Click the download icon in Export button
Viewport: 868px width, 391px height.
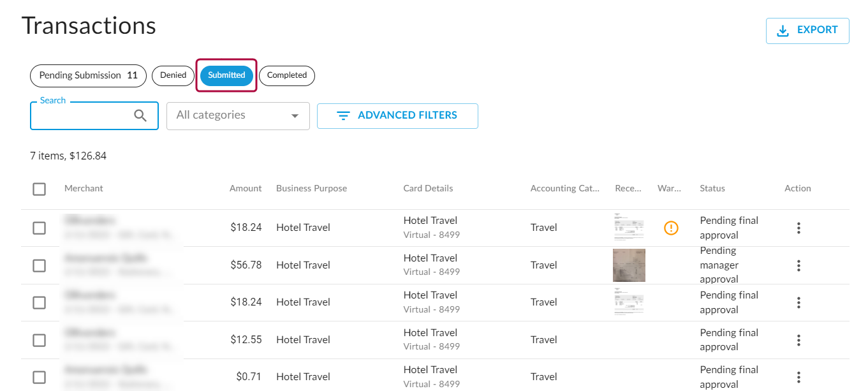tap(783, 31)
